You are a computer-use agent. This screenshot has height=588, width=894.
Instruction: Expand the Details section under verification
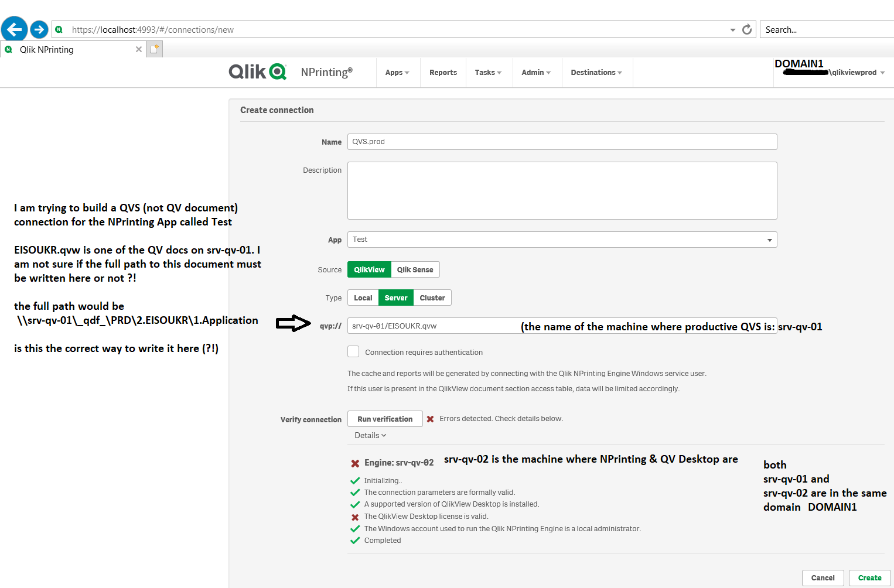pos(370,435)
